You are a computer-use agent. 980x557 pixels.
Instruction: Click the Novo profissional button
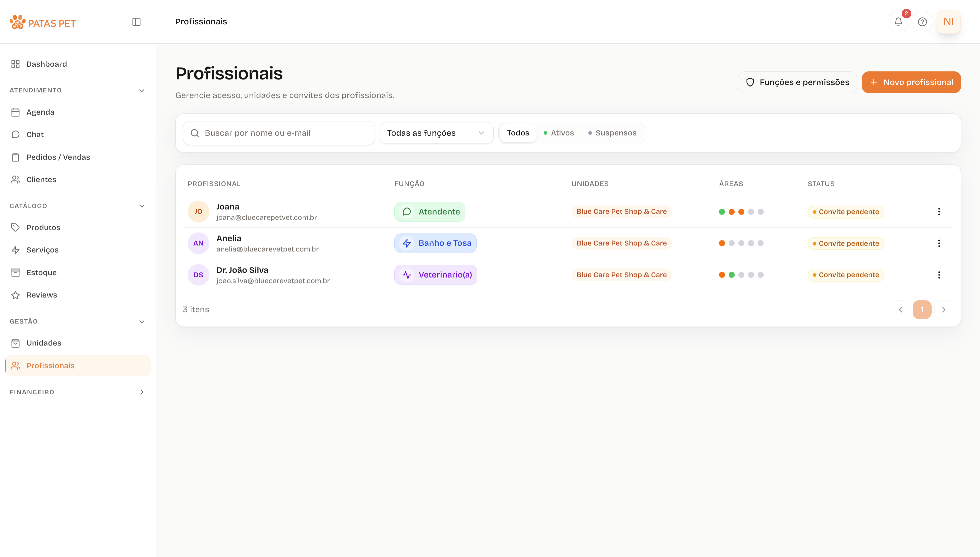[x=911, y=82]
